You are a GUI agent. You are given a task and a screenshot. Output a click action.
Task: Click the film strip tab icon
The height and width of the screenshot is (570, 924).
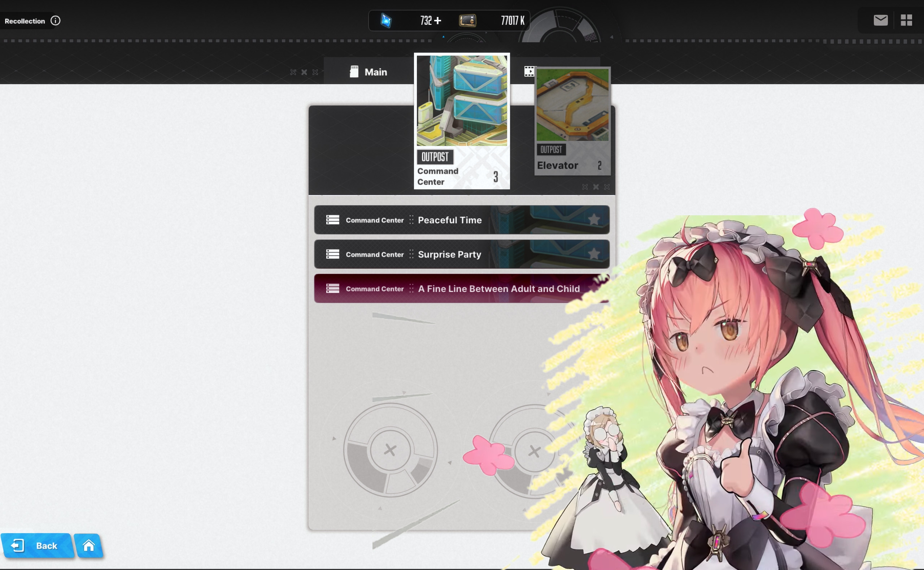click(x=529, y=71)
